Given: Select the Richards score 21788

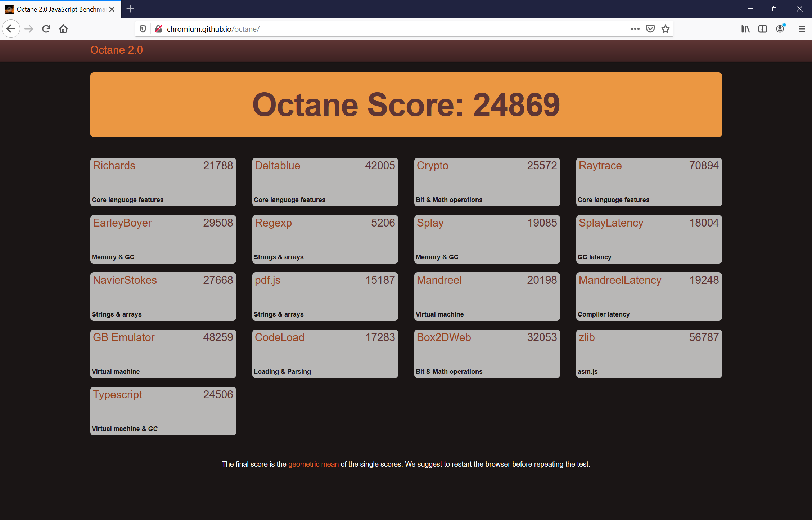Looking at the screenshot, I should (x=218, y=165).
